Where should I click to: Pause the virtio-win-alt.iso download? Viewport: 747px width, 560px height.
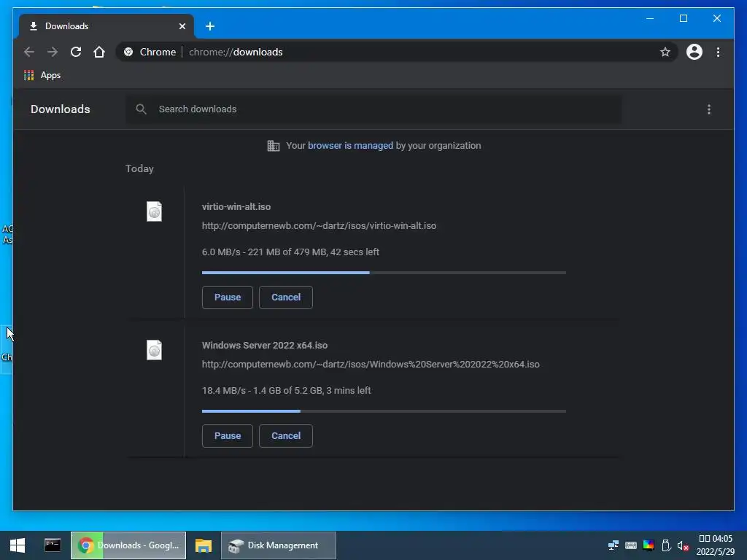tap(228, 297)
